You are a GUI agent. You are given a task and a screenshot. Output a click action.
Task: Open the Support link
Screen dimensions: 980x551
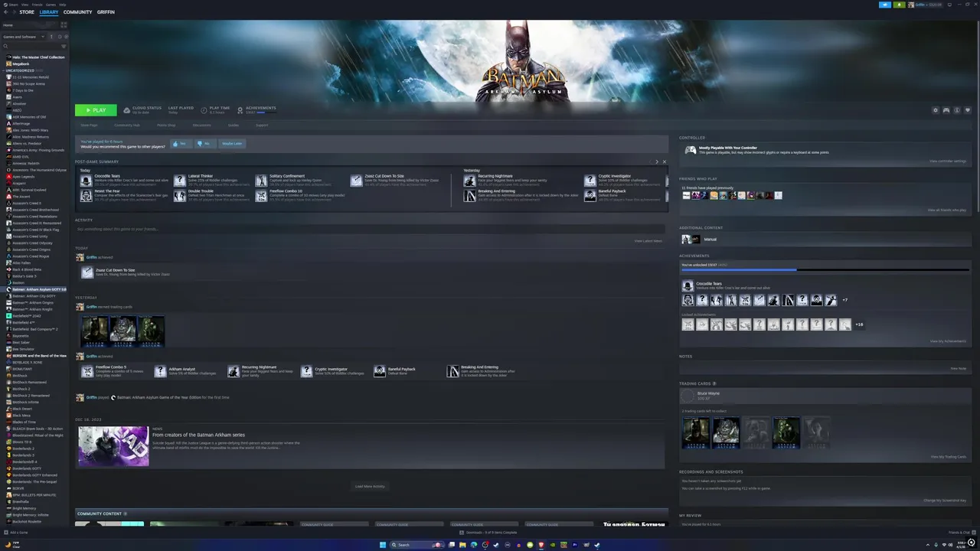coord(262,125)
